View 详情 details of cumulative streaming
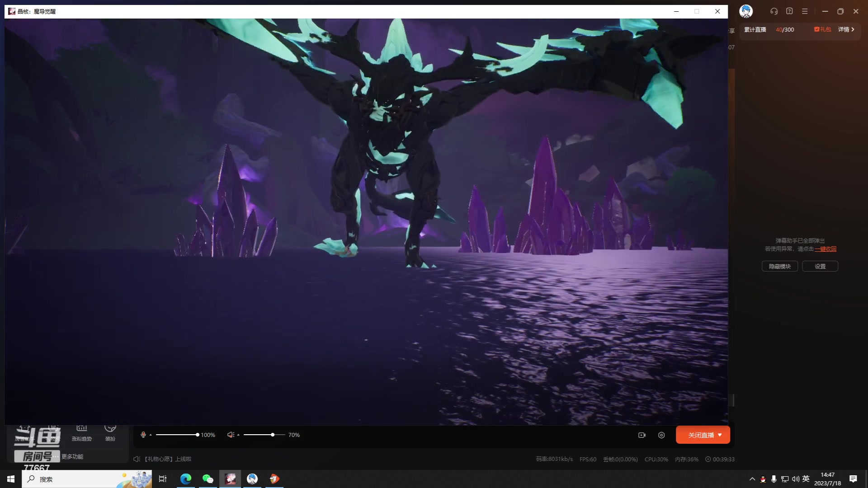This screenshot has height=488, width=868. coord(846,29)
